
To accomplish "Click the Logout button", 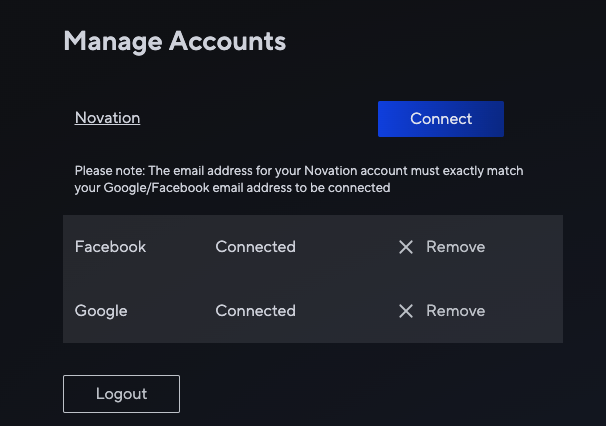I will pos(121,394).
